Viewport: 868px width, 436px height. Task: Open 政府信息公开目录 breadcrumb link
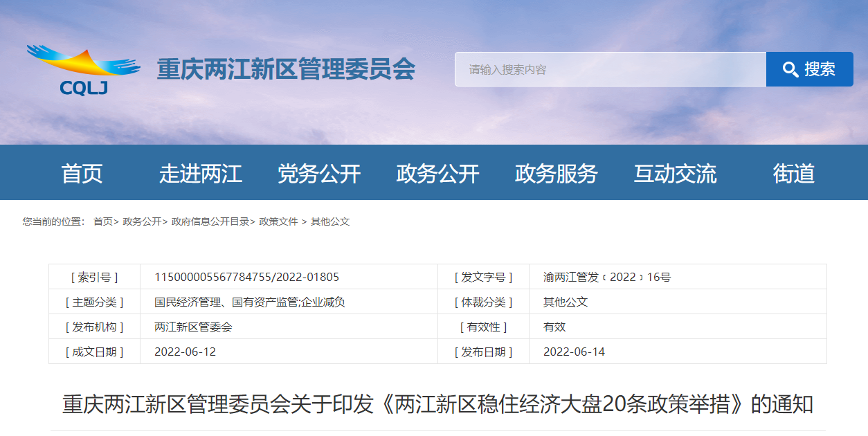coord(210,221)
